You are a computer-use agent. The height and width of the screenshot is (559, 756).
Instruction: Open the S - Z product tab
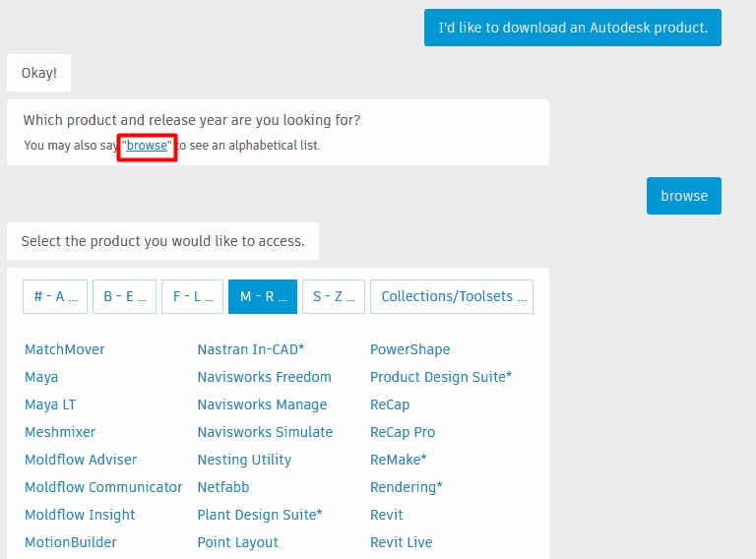pyautogui.click(x=334, y=296)
